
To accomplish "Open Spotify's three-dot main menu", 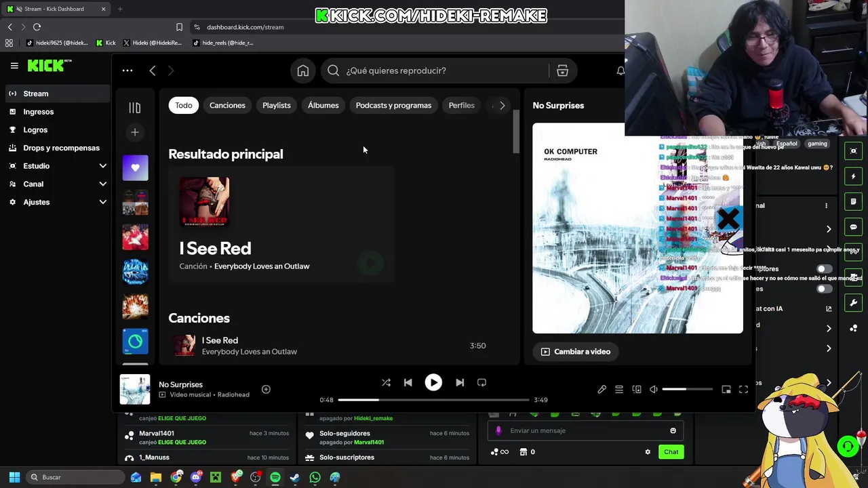I will pos(127,70).
